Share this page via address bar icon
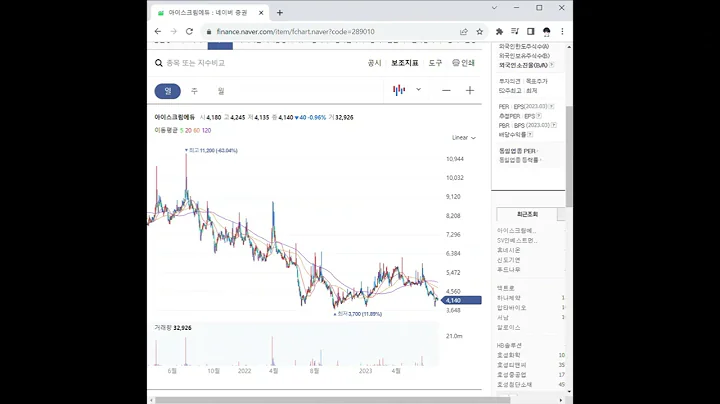 pos(464,31)
